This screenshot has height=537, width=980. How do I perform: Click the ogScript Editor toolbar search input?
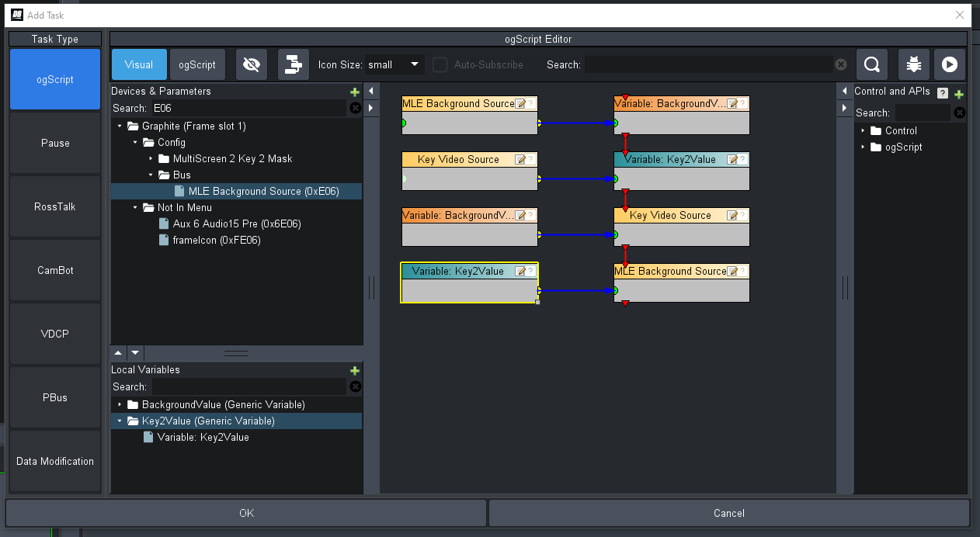pos(709,65)
